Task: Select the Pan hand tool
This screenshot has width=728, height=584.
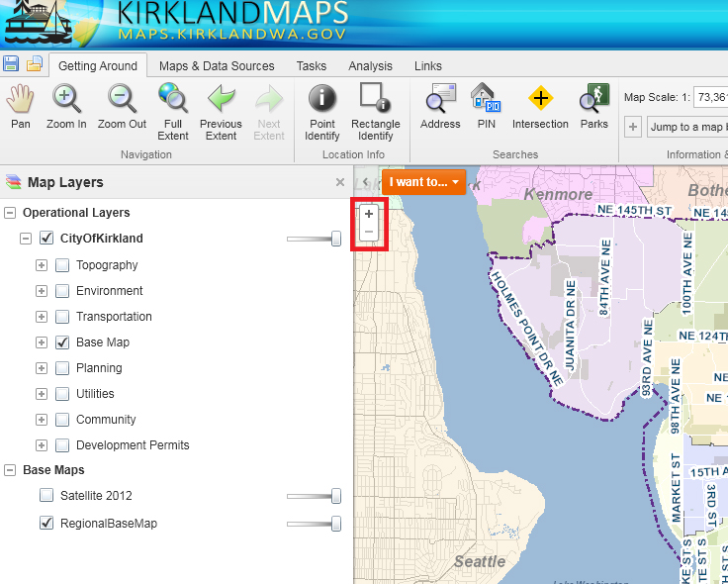Action: pos(21,106)
